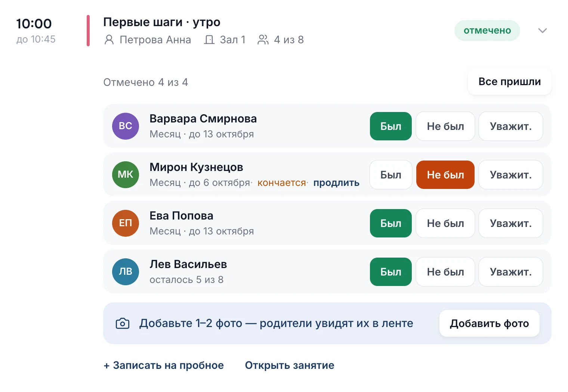Click + Записать на пробное
This screenshot has height=392, width=568.
164,365
